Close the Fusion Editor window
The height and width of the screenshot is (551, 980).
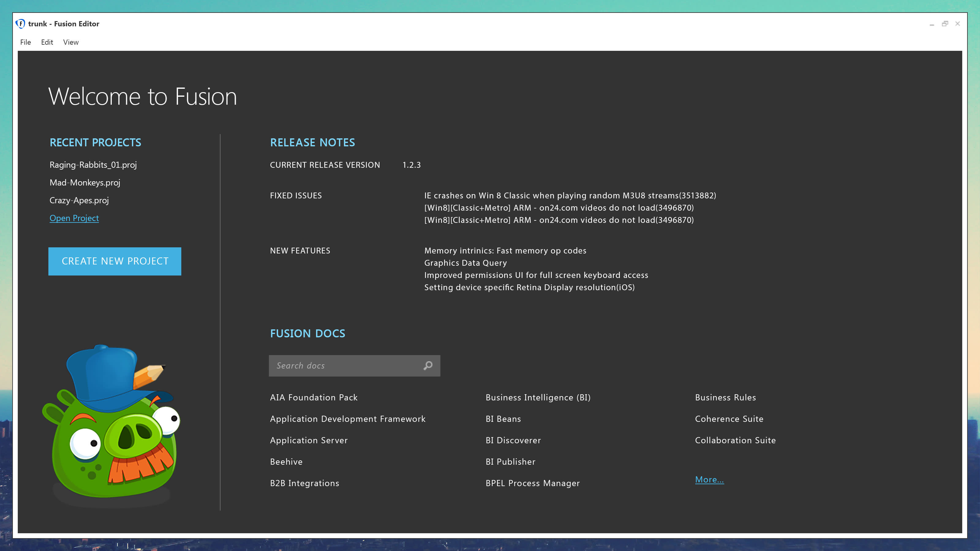(958, 24)
